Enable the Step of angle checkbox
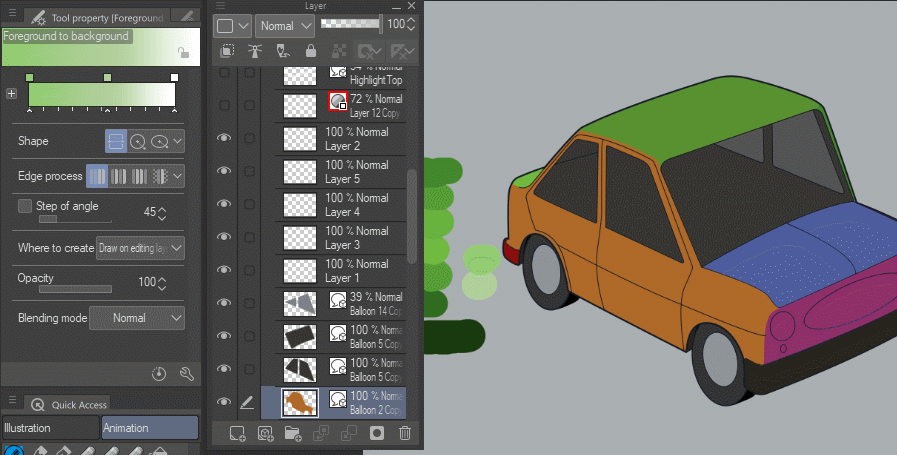Viewport: 897px width, 455px height. (25, 206)
